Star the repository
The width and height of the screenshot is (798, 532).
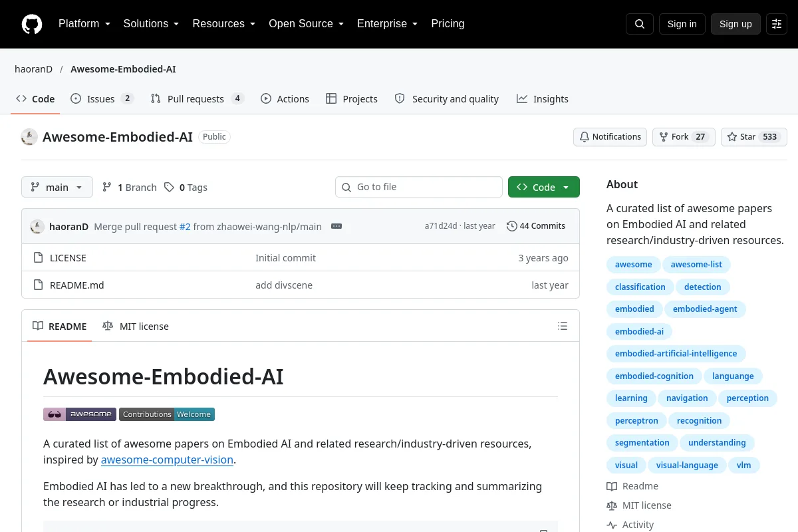pos(754,137)
